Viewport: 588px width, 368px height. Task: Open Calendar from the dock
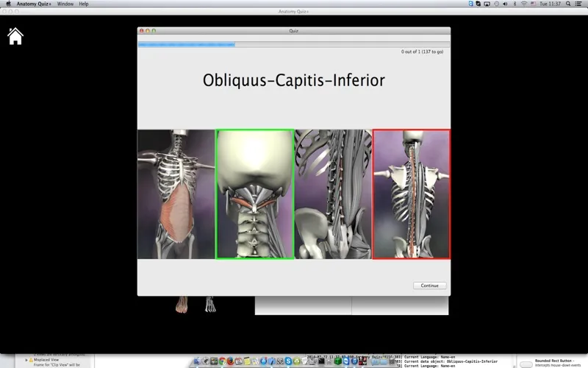239,361
